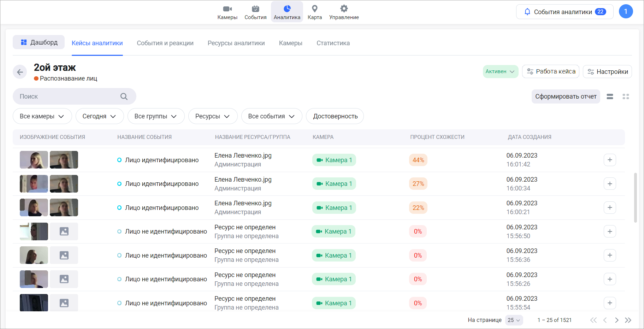Change rows per page from 25
This screenshot has height=329, width=644.
click(x=514, y=320)
